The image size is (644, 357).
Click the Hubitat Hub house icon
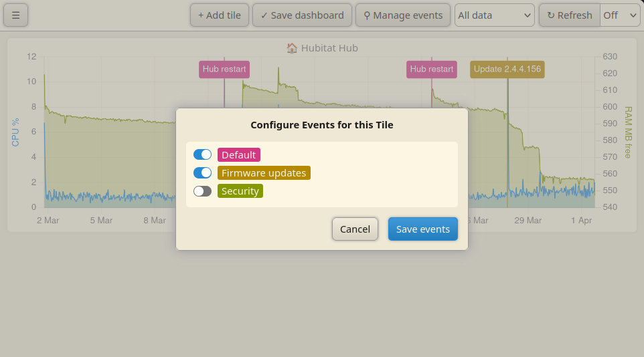pyautogui.click(x=292, y=48)
